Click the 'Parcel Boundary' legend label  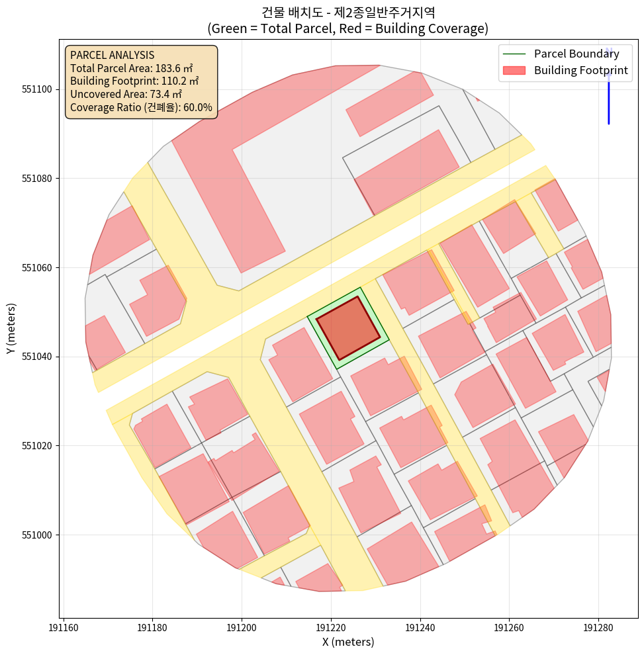coord(576,54)
